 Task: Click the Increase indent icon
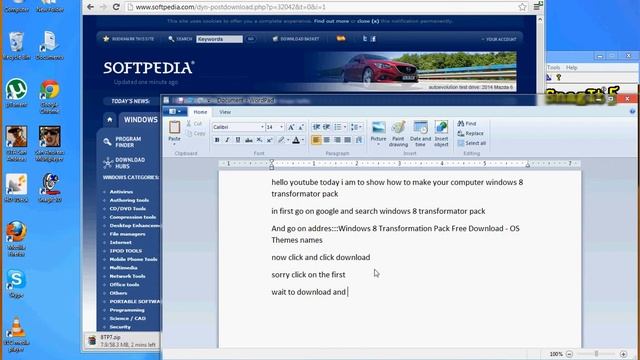pos(326,127)
